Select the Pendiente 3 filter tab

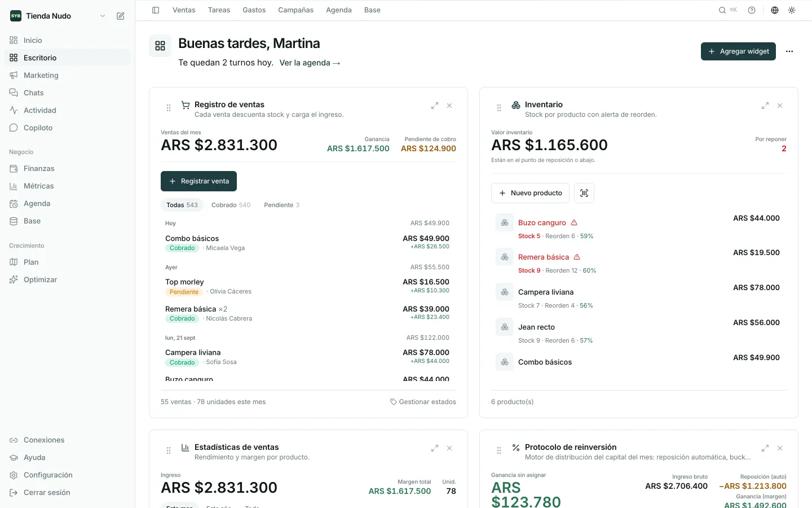coord(282,205)
